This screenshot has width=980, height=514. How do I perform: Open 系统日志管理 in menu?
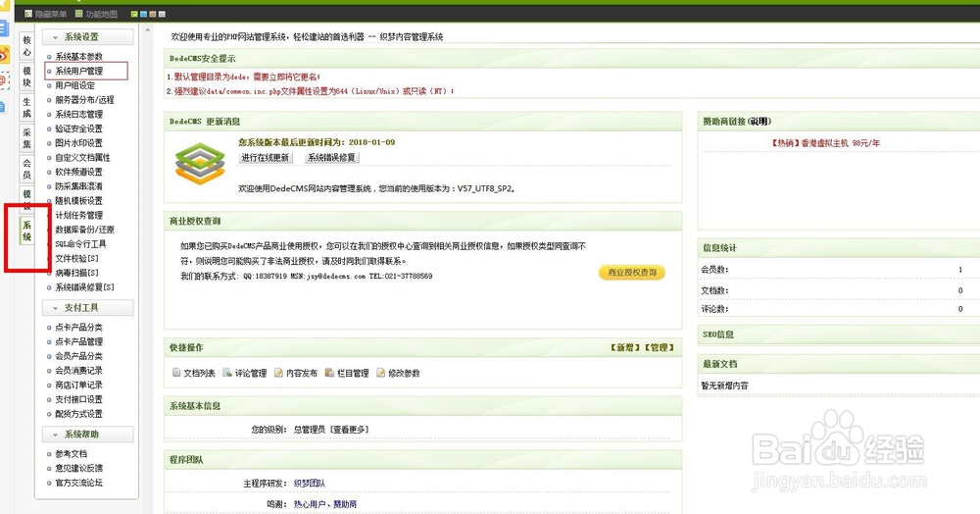pyautogui.click(x=78, y=114)
